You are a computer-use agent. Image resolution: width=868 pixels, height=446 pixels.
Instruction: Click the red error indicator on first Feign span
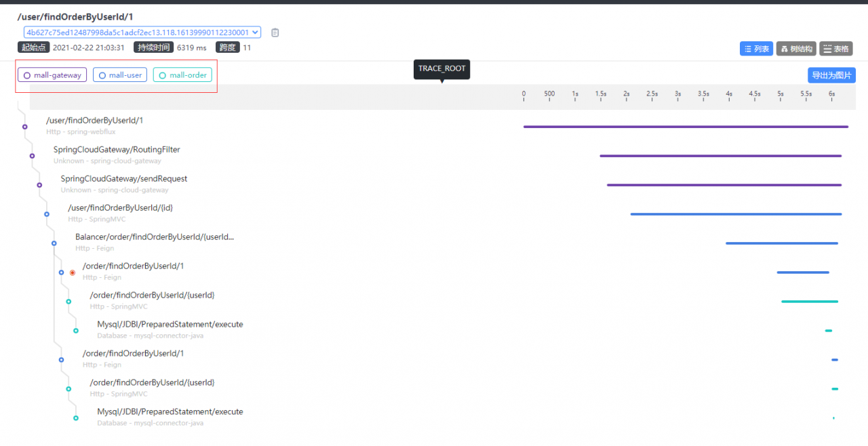pyautogui.click(x=73, y=272)
